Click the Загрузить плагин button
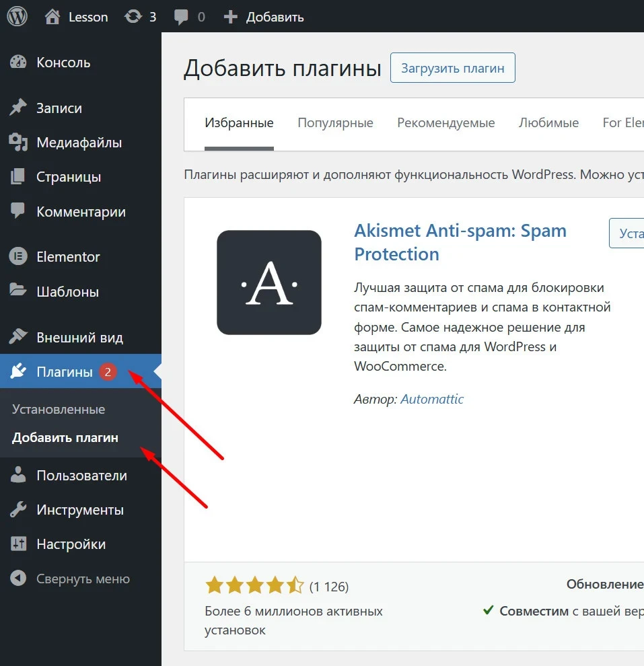644x666 pixels. 453,68
